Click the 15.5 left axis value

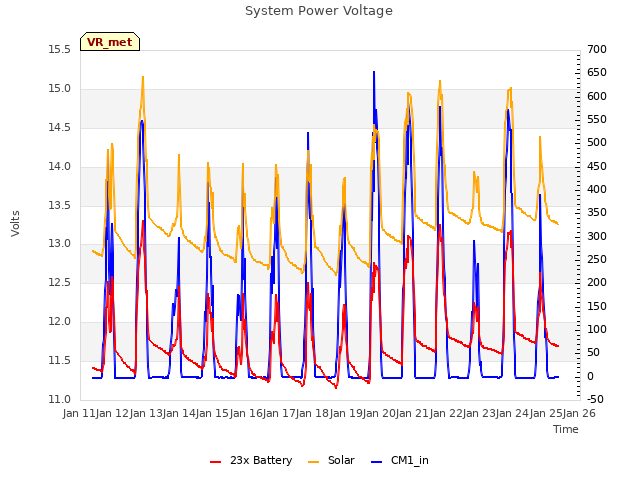pos(59,50)
